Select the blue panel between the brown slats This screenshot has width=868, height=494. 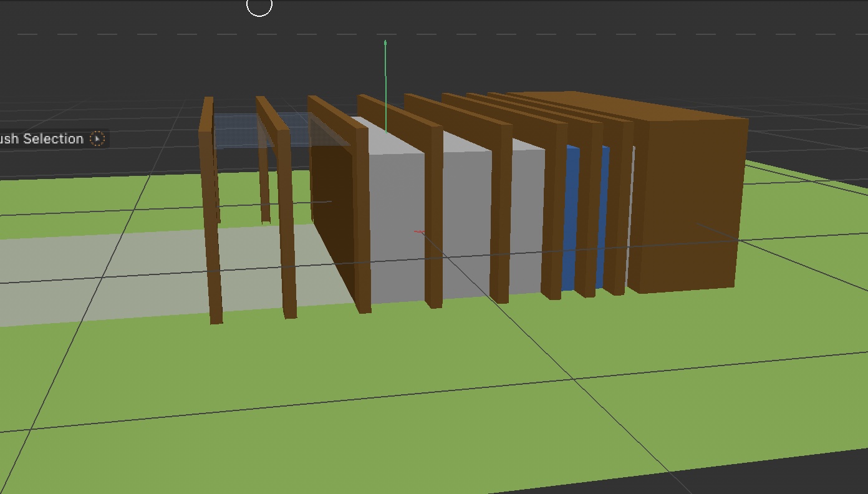point(571,218)
